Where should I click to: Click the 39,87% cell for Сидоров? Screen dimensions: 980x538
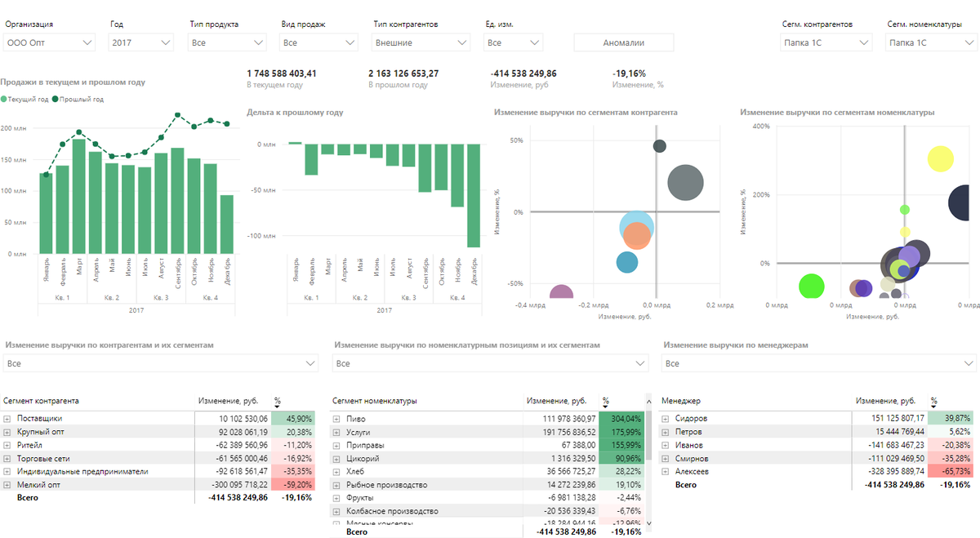pyautogui.click(x=950, y=419)
